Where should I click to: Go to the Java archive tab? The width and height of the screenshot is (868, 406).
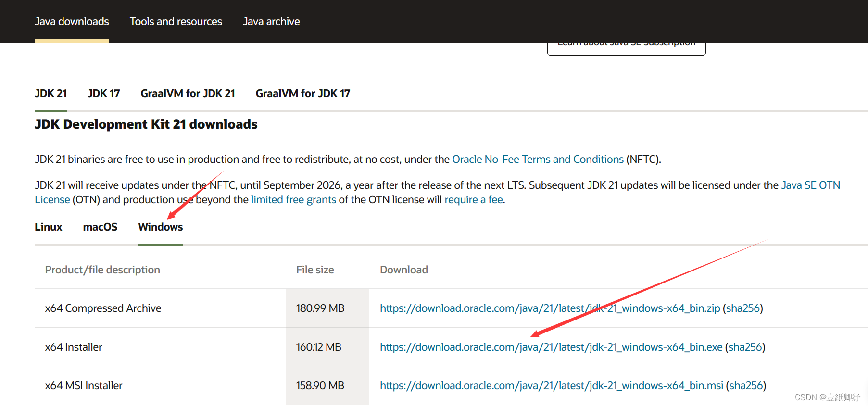click(271, 21)
